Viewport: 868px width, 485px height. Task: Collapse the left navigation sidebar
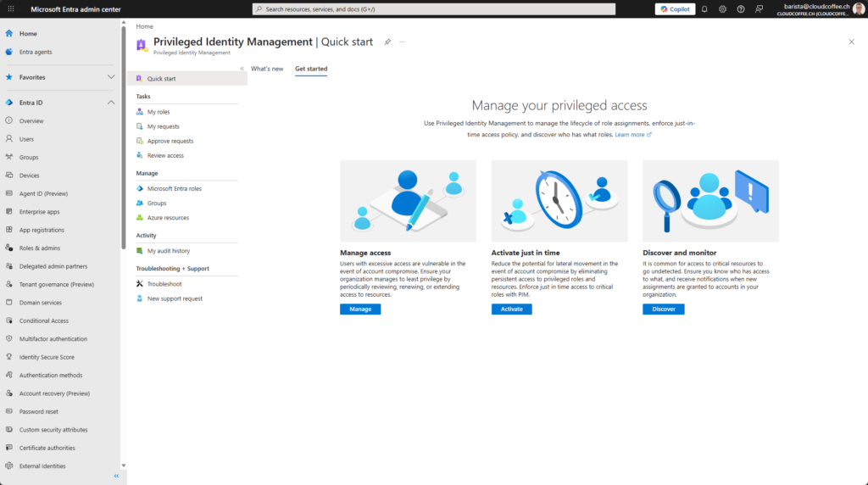coord(116,476)
